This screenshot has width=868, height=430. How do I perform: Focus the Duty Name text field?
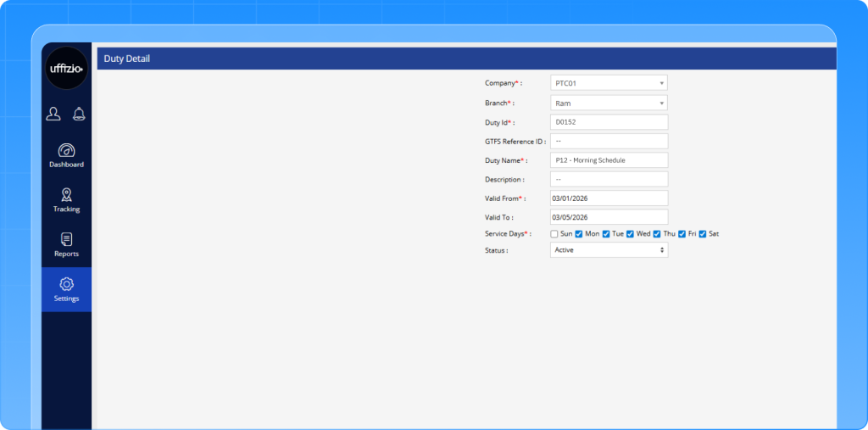[x=609, y=160]
